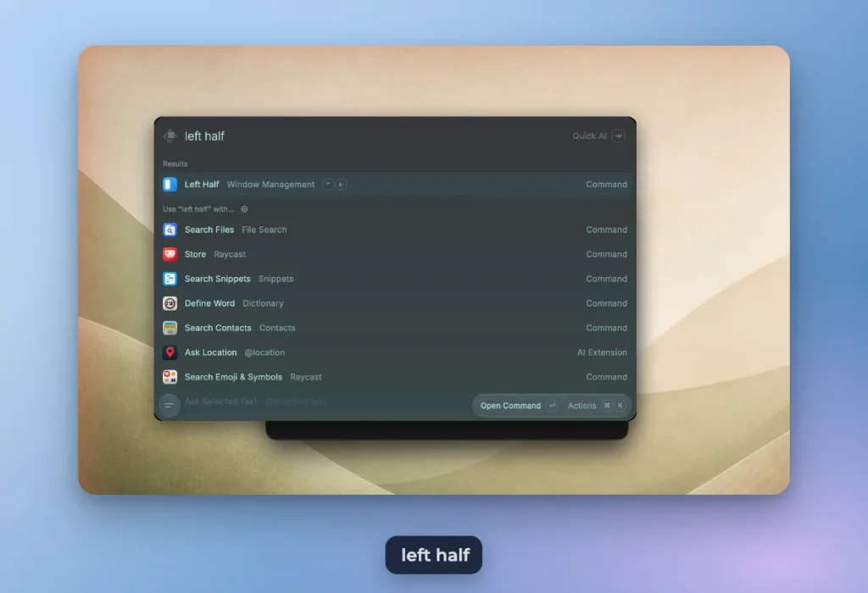Click the Raycast logo in search bar
This screenshot has height=593, width=868.
point(170,136)
